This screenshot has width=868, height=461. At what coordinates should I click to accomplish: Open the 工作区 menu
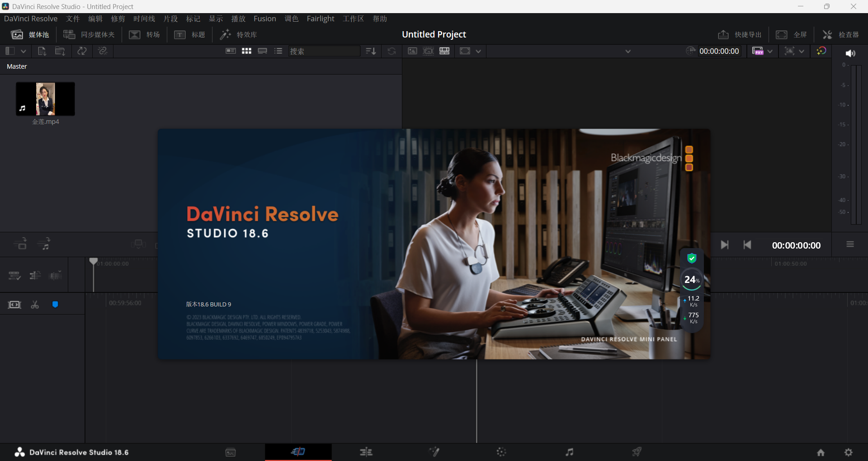(x=353, y=19)
